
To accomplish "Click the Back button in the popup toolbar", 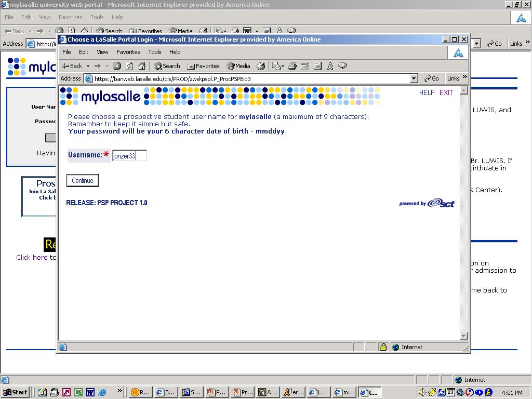I will (72, 66).
